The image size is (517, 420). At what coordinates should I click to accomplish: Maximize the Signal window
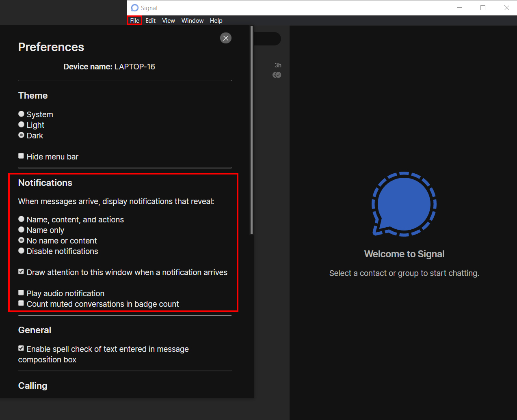point(483,8)
